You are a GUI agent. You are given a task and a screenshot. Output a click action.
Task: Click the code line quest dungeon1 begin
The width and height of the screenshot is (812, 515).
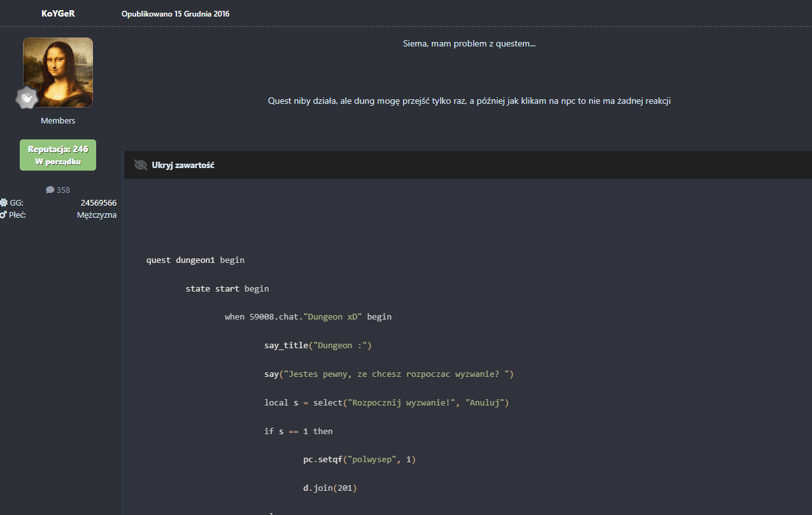pyautogui.click(x=195, y=260)
